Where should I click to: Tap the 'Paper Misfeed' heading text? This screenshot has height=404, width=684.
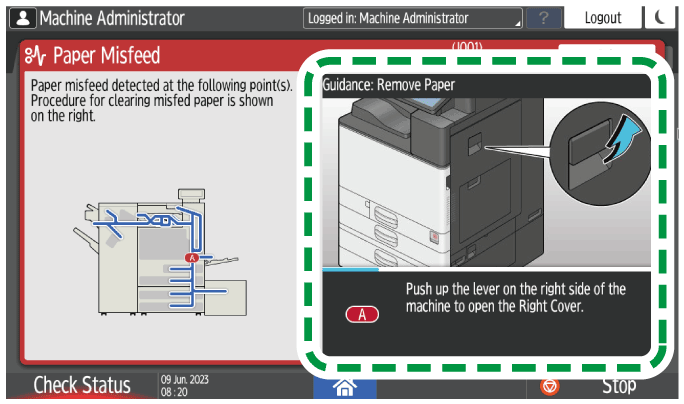coord(106,56)
